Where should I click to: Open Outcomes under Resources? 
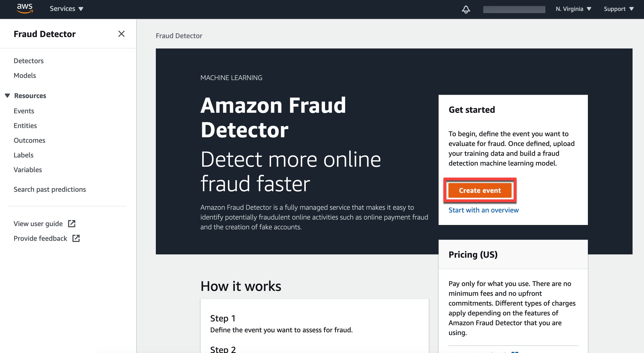(29, 140)
